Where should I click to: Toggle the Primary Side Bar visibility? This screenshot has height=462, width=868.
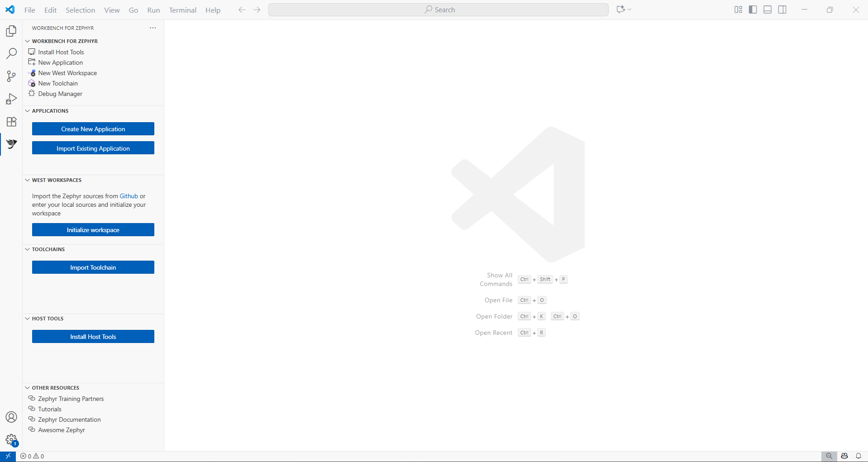pos(752,9)
